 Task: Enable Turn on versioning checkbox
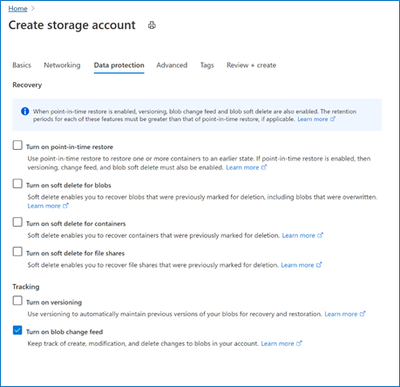(17, 301)
